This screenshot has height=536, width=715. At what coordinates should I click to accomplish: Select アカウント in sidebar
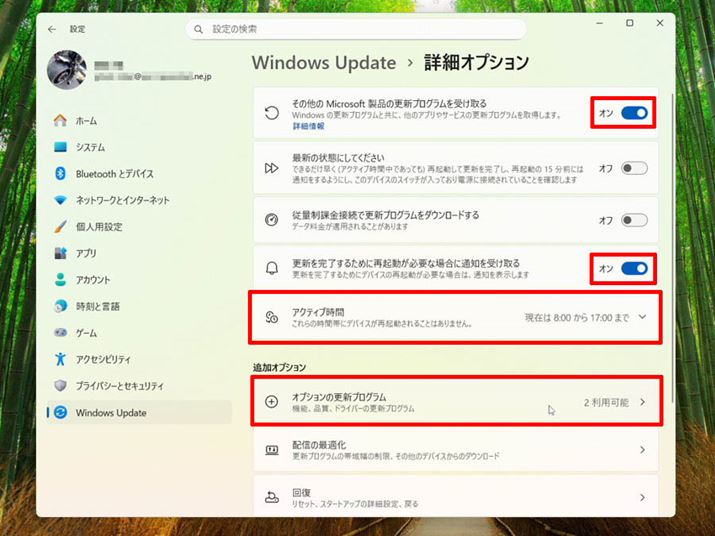click(x=139, y=280)
